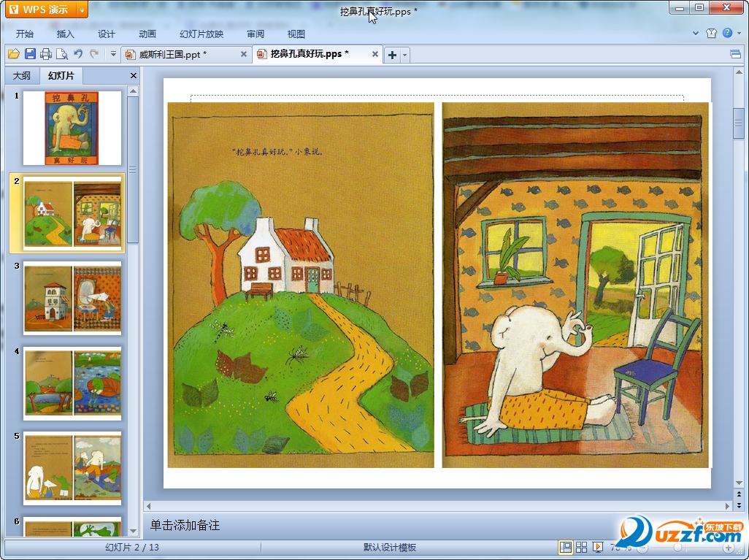749x560 pixels.
Task: Select the right elephant illustration on the slide
Action: pyautogui.click(x=575, y=285)
